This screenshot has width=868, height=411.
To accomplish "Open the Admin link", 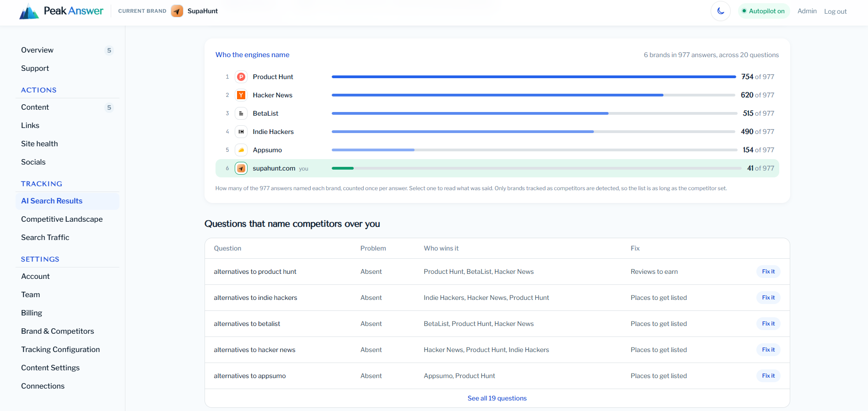I will (x=807, y=11).
